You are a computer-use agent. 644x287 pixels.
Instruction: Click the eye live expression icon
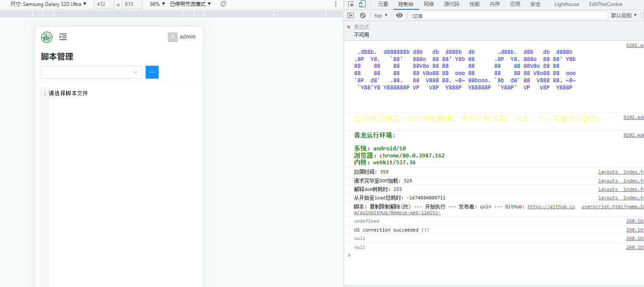[399, 15]
